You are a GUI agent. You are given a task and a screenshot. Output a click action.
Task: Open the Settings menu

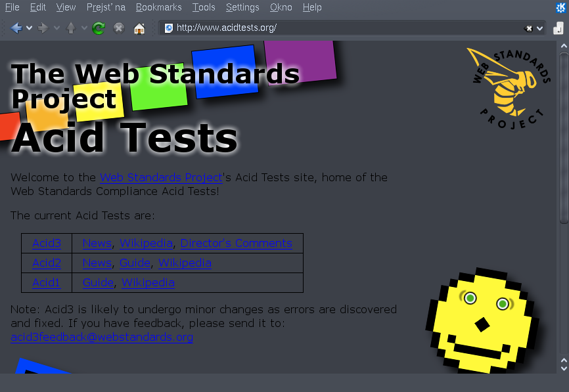pos(242,7)
